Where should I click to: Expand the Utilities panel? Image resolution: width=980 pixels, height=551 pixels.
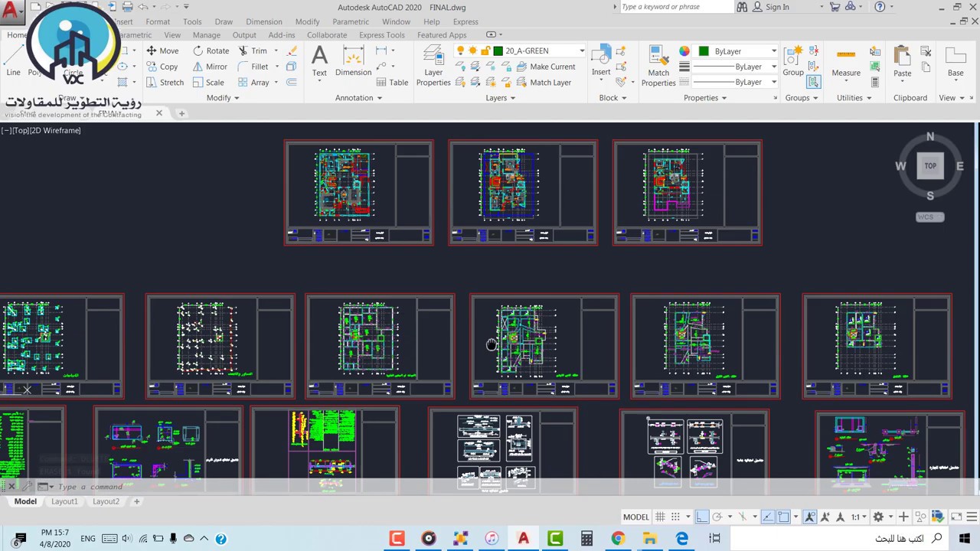click(x=854, y=98)
